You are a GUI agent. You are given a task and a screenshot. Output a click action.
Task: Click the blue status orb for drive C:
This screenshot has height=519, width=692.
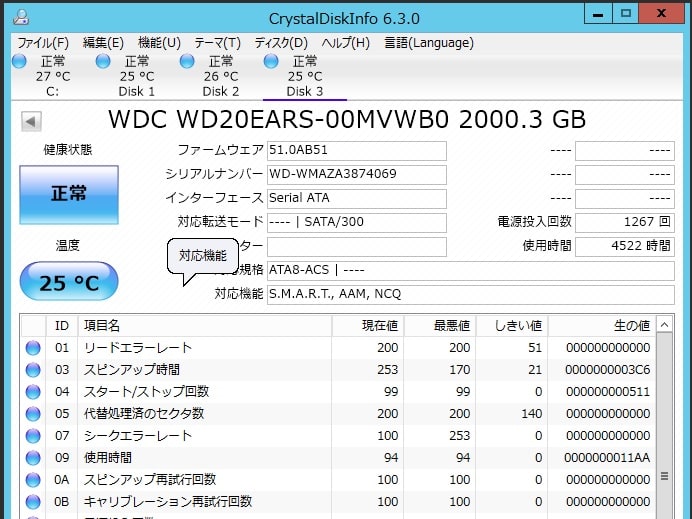[x=19, y=61]
